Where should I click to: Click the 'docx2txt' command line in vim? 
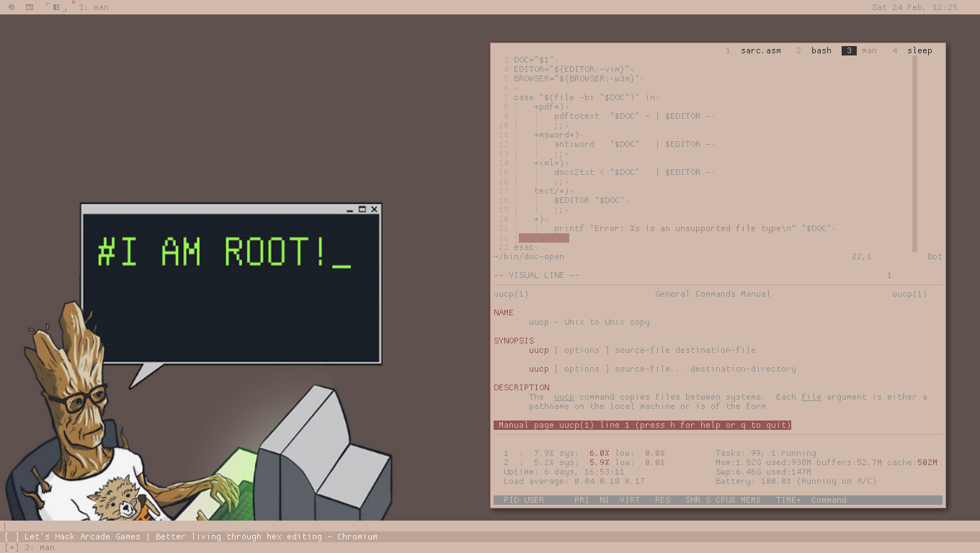[634, 172]
